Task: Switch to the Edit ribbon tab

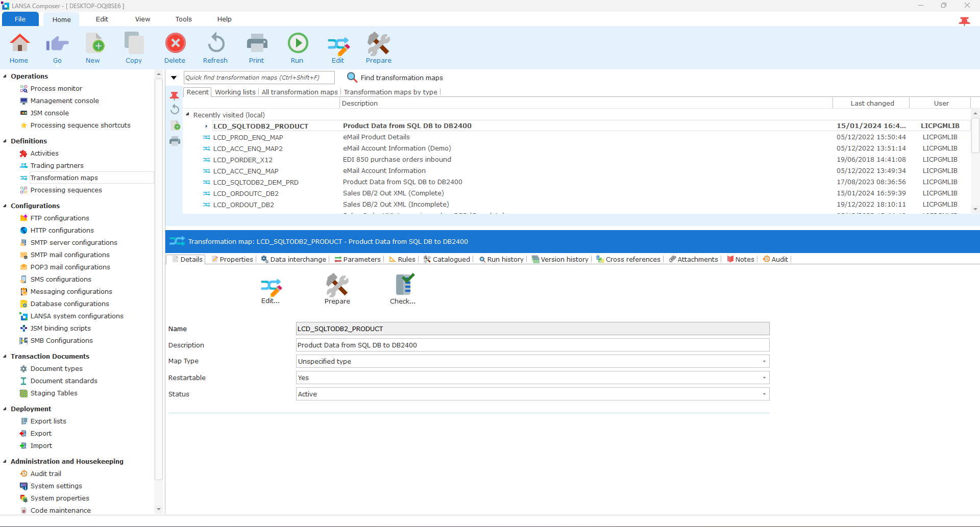Action: (102, 19)
